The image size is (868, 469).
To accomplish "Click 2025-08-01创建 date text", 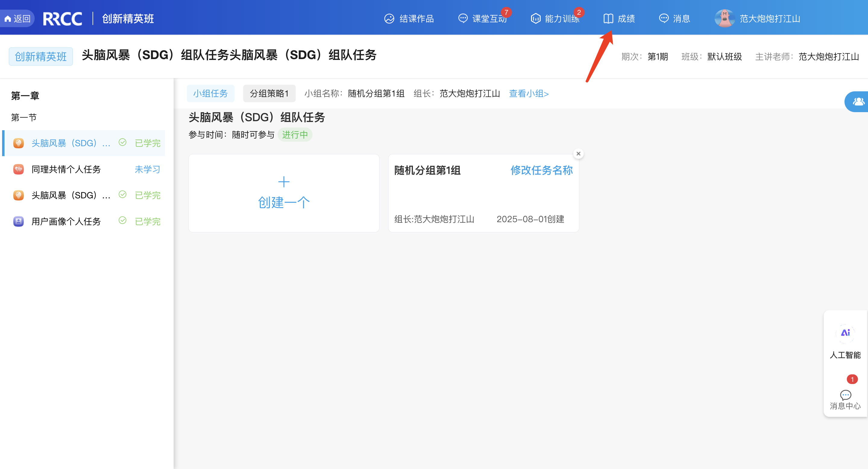I will [x=530, y=219].
